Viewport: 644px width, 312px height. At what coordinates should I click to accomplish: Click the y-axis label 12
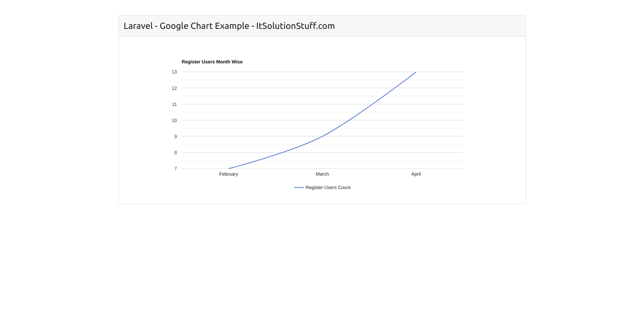coord(174,88)
